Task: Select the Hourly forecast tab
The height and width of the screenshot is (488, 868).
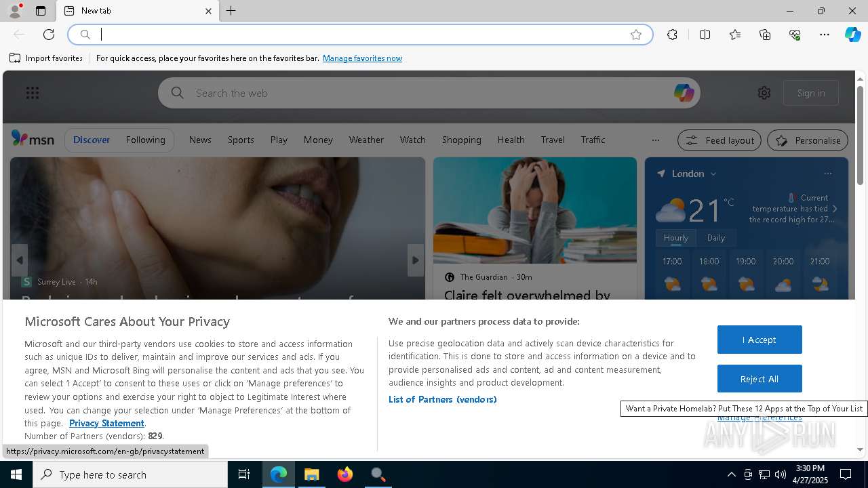Action: 676,238
